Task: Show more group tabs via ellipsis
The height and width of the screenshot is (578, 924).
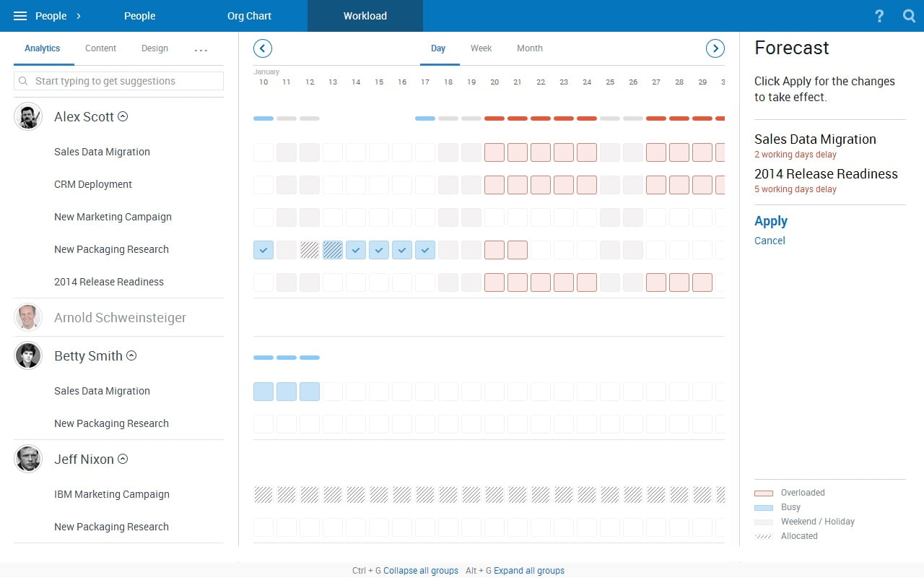Action: click(201, 50)
